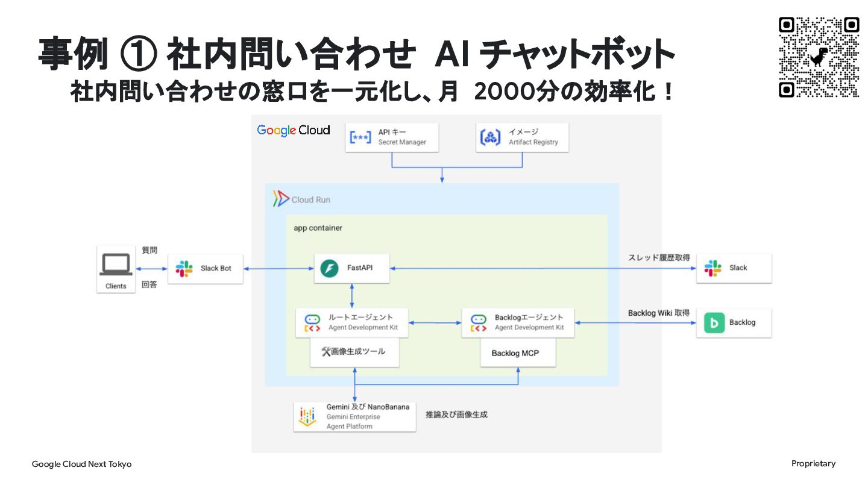
Task: Click the 'スレッド履歴取得' label
Action: [659, 258]
